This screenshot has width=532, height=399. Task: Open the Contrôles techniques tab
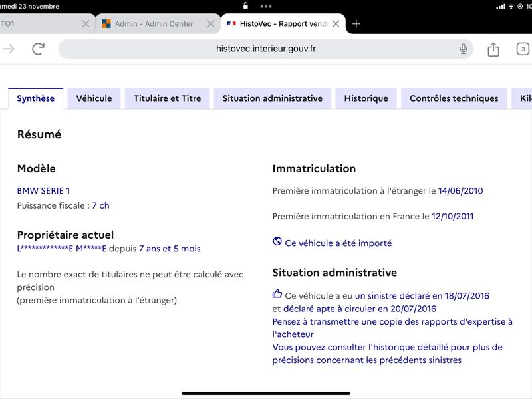point(454,98)
